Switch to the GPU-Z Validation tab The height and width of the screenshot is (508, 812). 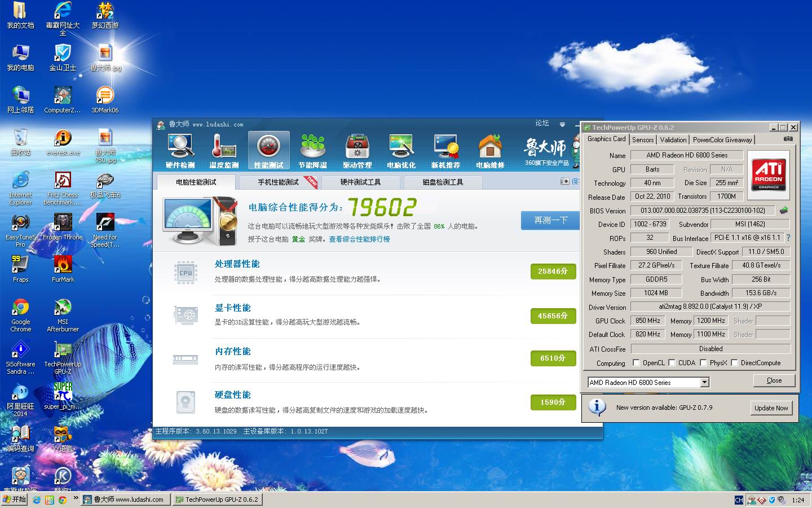coord(673,140)
